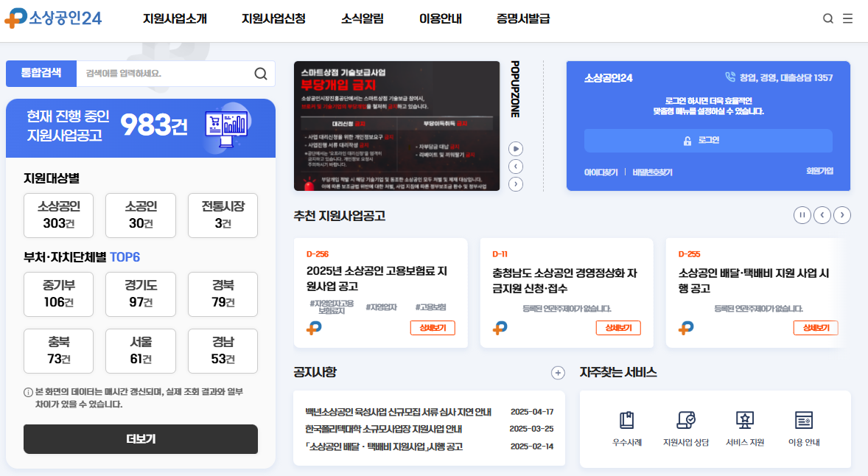Pause the 추천 지원사업공고 carousel

(x=802, y=214)
